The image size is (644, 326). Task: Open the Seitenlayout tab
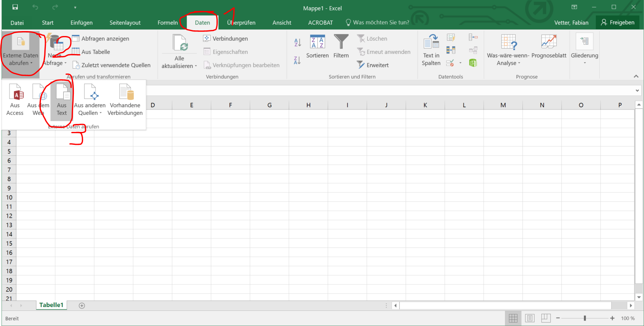click(125, 23)
